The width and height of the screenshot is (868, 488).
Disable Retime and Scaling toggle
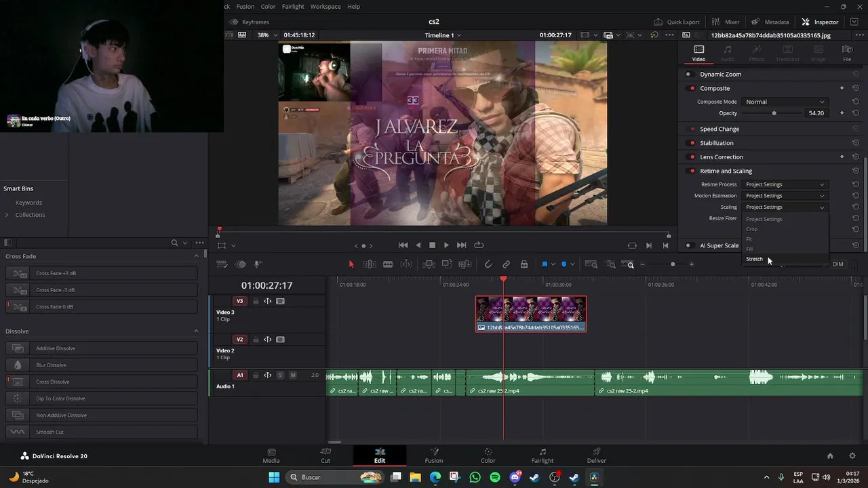[x=692, y=171]
